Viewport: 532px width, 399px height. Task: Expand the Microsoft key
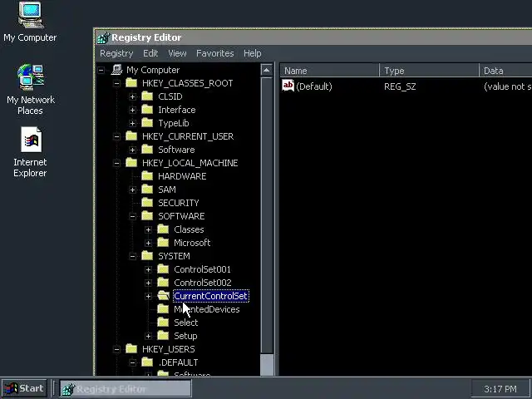tap(148, 243)
